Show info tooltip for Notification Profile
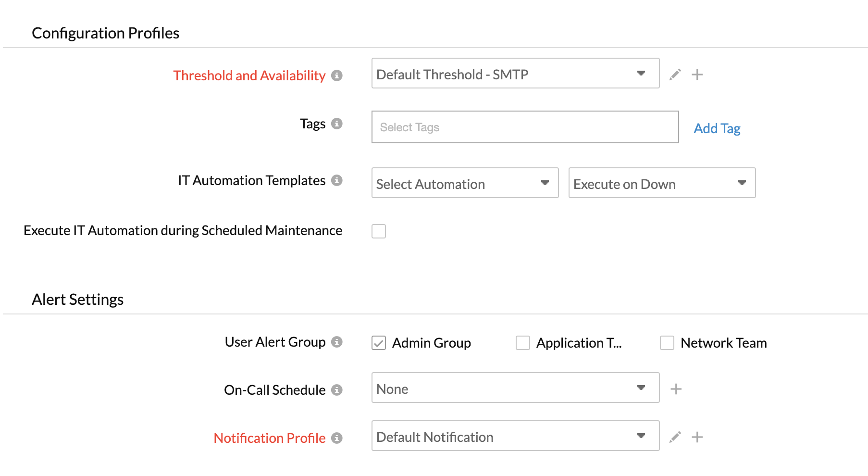The height and width of the screenshot is (476, 868). (x=337, y=438)
